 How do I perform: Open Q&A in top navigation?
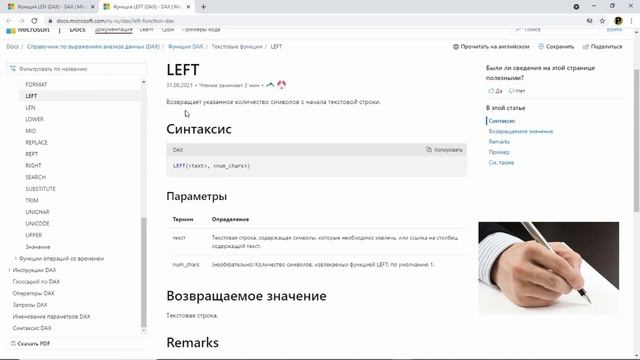168,30
